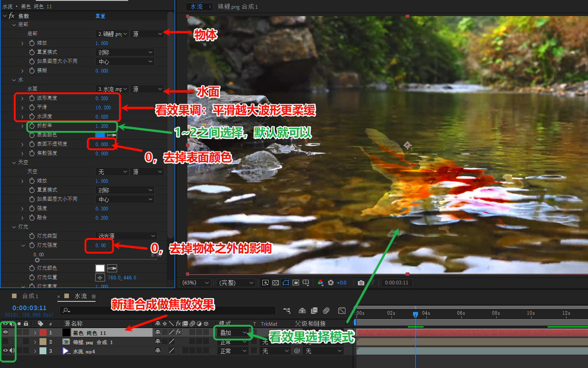Toggle stopwatch for 水深度
Image resolution: width=588 pixels, height=368 pixels.
pos(32,117)
